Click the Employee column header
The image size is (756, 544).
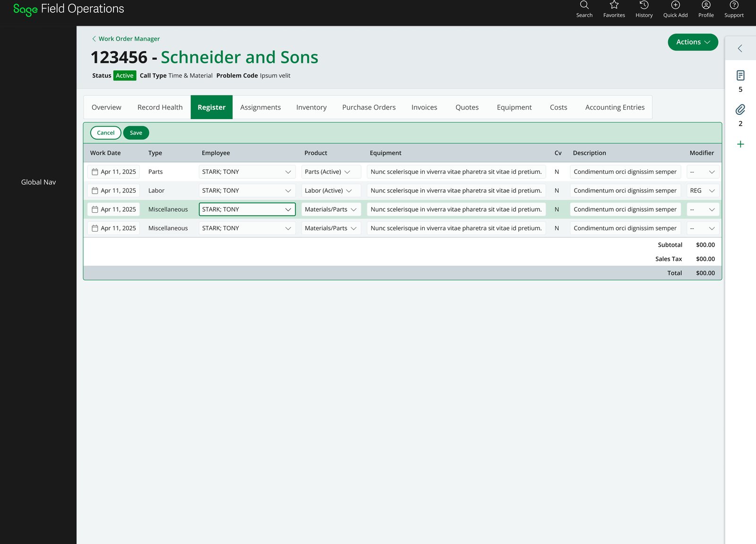click(x=216, y=153)
